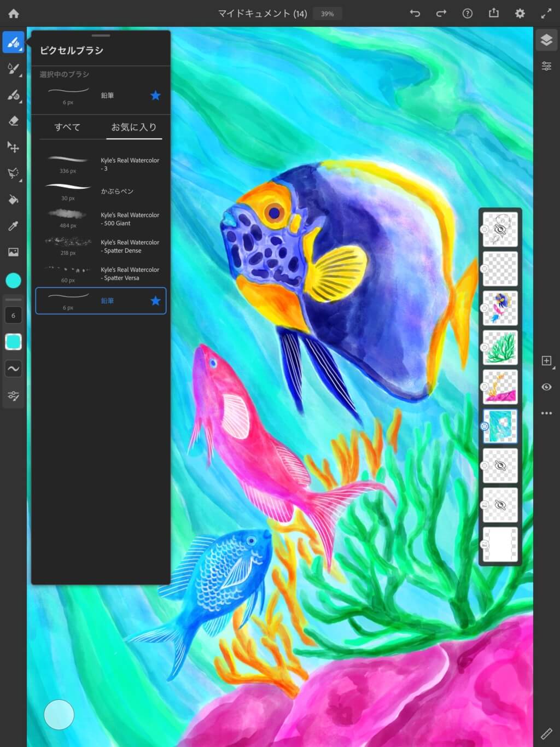Select the green seaweed layer thumbnail

[500, 348]
